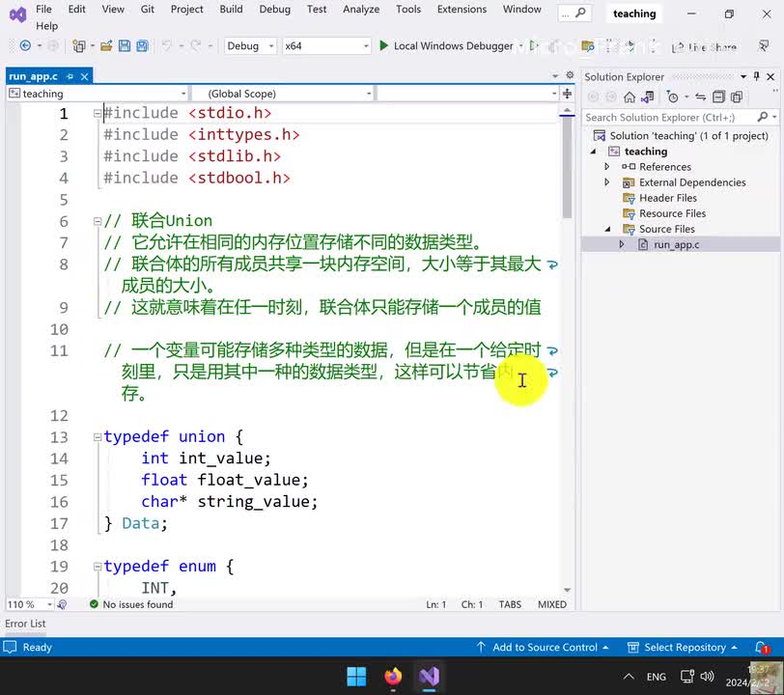The width and height of the screenshot is (784, 695).
Task: Collapse the comment block at line 6
Action: click(97, 221)
